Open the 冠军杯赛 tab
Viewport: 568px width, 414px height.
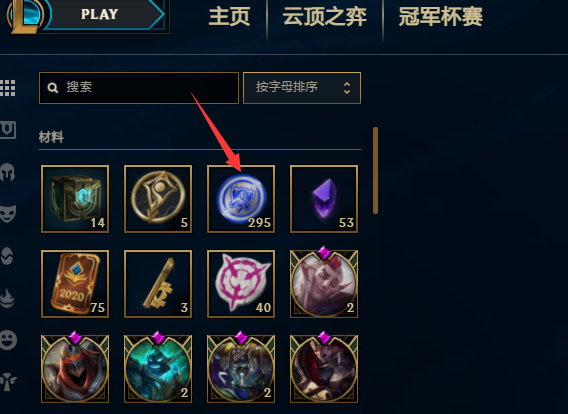440,17
